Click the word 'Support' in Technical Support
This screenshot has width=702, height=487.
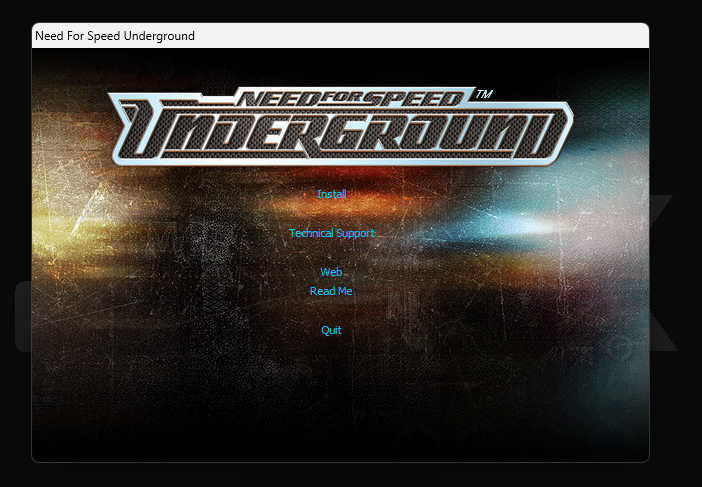[x=355, y=233]
